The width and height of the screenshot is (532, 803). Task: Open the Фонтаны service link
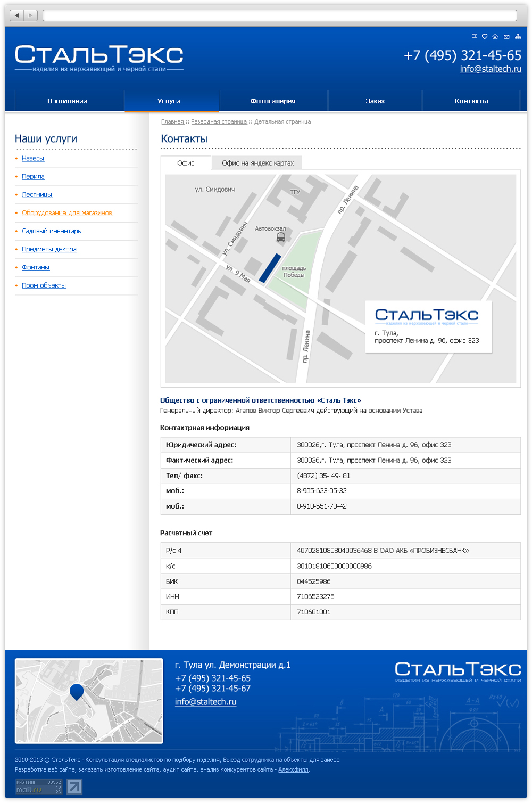click(x=36, y=267)
